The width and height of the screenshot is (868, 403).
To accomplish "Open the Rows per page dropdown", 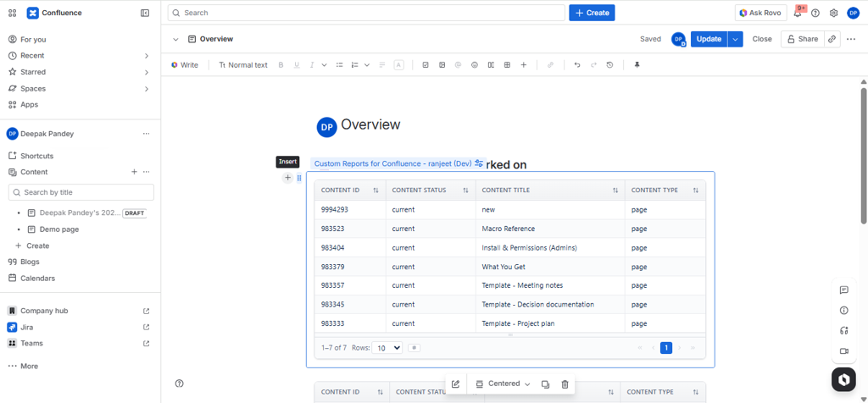I will pyautogui.click(x=387, y=348).
